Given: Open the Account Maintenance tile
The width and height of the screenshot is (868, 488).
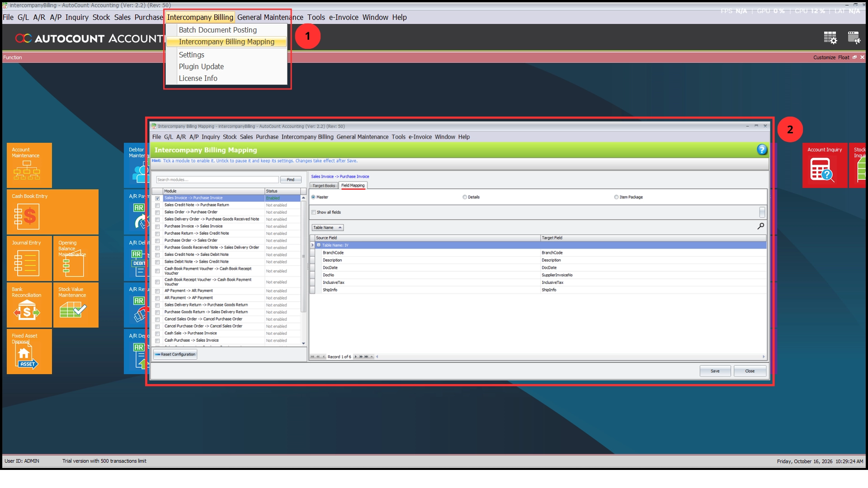Looking at the screenshot, I should pyautogui.click(x=29, y=165).
